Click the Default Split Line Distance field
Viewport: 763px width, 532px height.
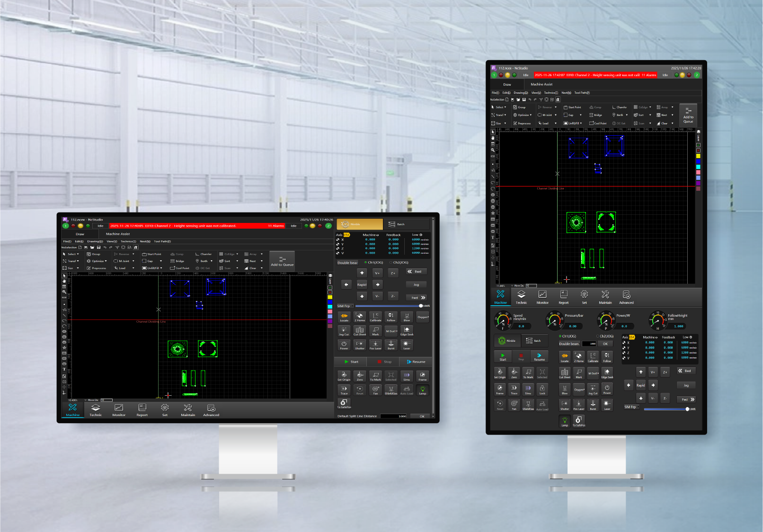[x=393, y=417]
